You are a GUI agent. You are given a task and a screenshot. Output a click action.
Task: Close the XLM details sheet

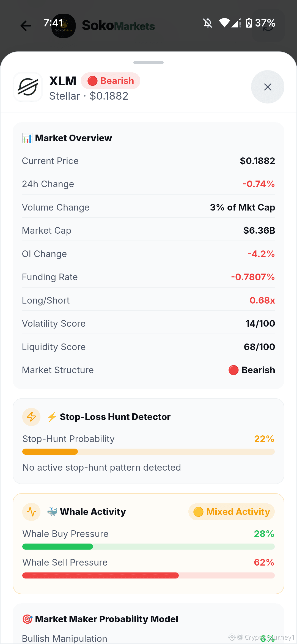coord(268,87)
